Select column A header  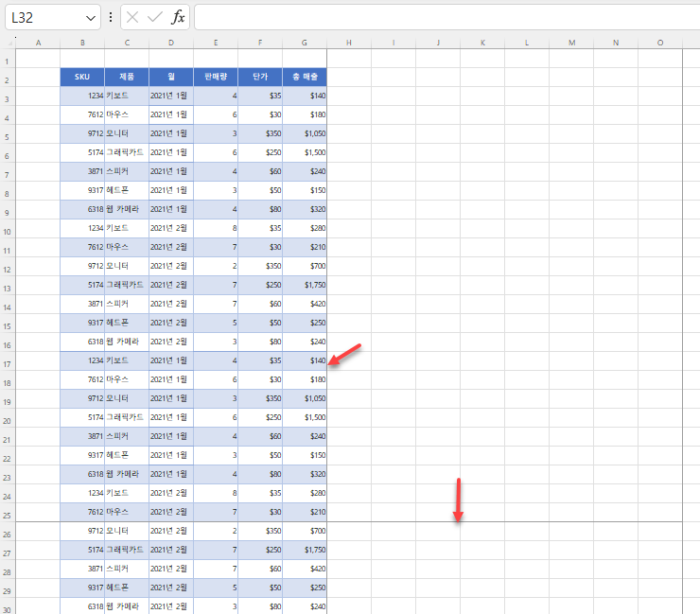38,43
